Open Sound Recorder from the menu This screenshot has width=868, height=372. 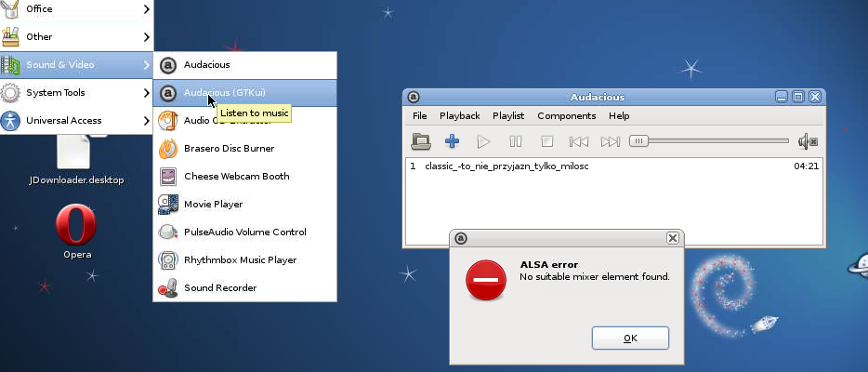(244, 288)
